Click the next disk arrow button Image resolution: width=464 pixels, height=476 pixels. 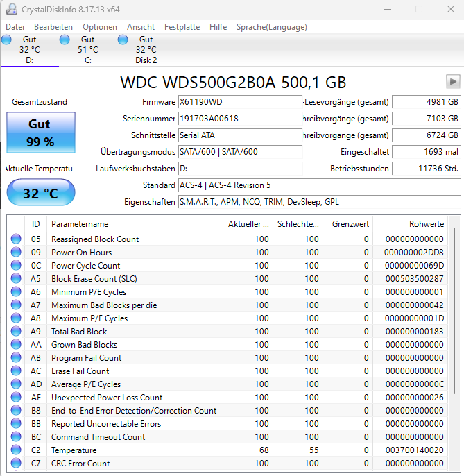(x=453, y=82)
